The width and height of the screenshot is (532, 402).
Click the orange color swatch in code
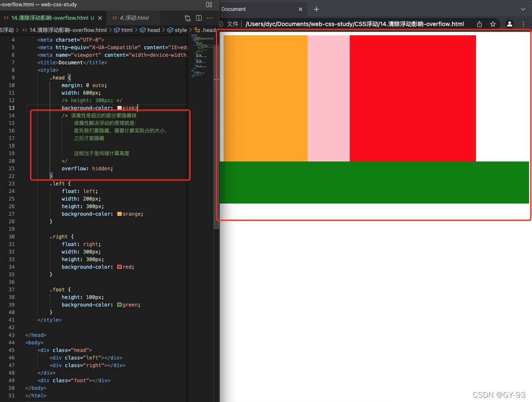(120, 214)
